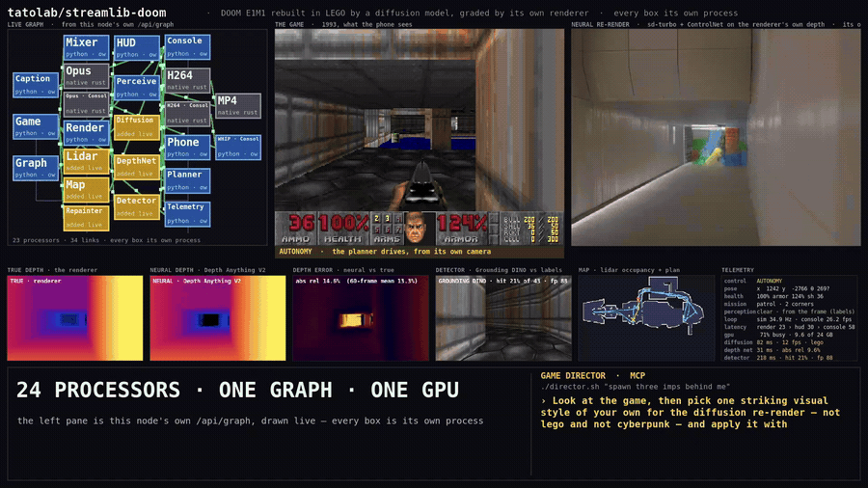
Task: Select the Lidar added-live node
Action: tap(86, 161)
